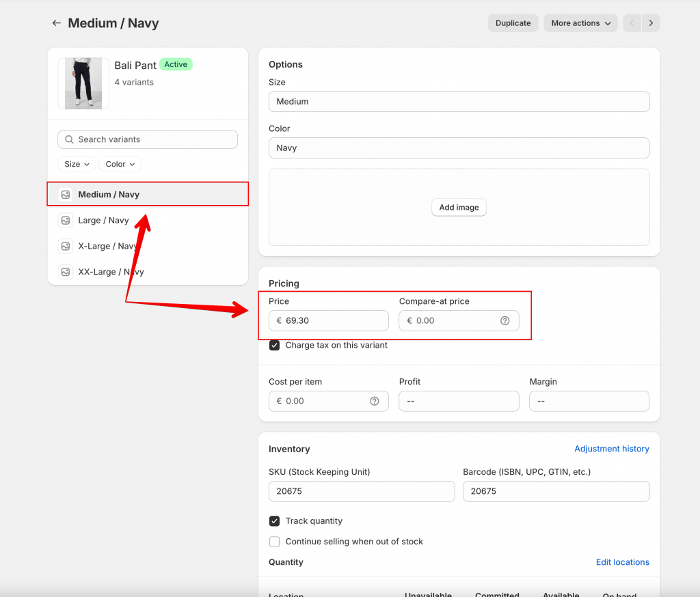Go to the previous variant arrow
Screen dimensions: 700x597
[632, 23]
